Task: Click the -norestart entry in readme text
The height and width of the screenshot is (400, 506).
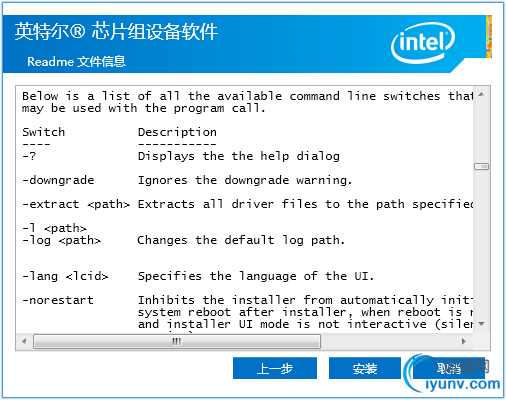Action: (58, 300)
